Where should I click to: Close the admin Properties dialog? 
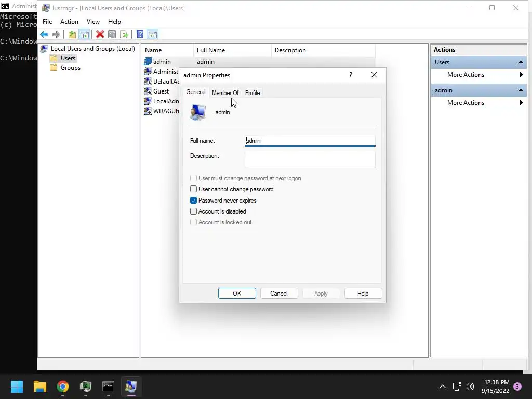[374, 75]
